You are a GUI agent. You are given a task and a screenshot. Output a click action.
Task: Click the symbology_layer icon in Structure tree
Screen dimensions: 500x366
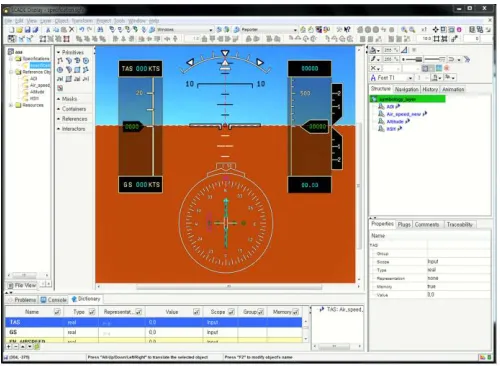pos(374,99)
